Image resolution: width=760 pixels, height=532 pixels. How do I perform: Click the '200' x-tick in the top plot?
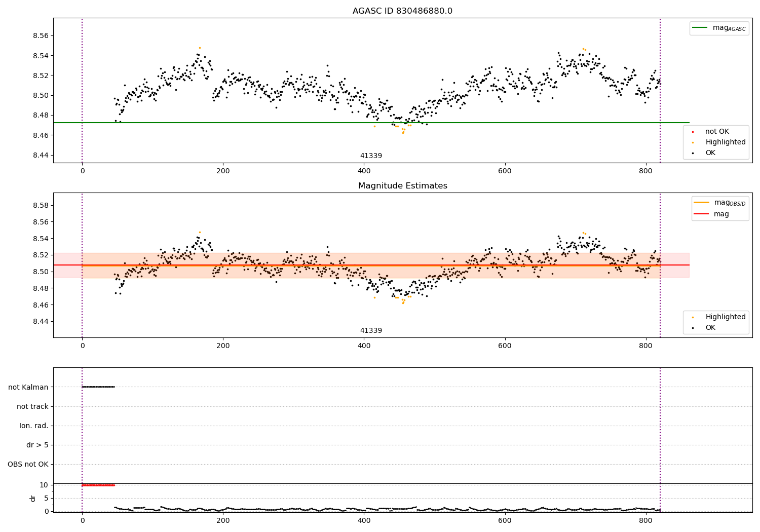coord(223,171)
